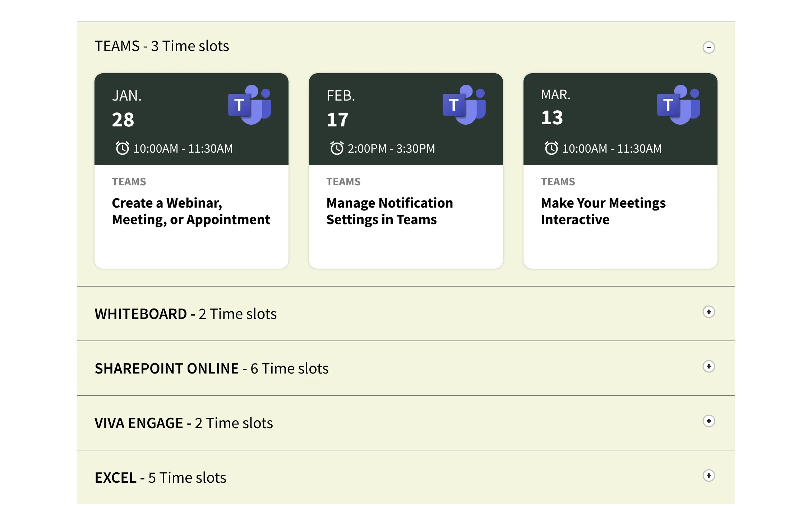Click the clock icon on the Jan. 28 card
Image resolution: width=812 pixels, height=510 pixels.
(x=122, y=148)
